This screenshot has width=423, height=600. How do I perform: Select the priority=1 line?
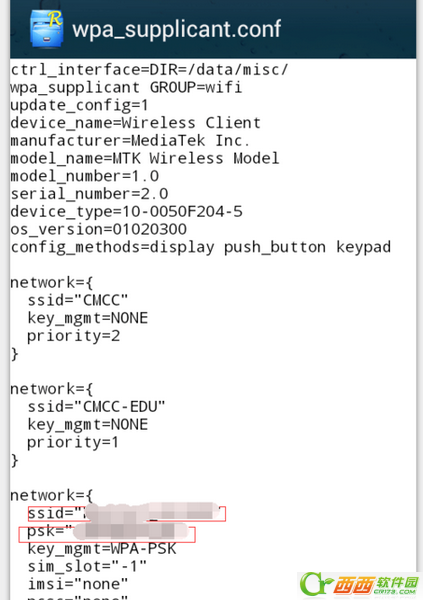[x=73, y=442]
